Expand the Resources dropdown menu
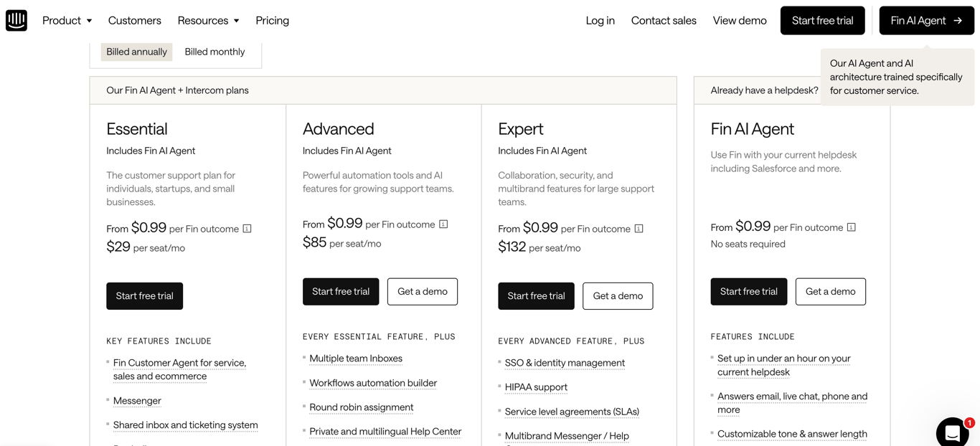The height and width of the screenshot is (446, 980). coord(208,21)
